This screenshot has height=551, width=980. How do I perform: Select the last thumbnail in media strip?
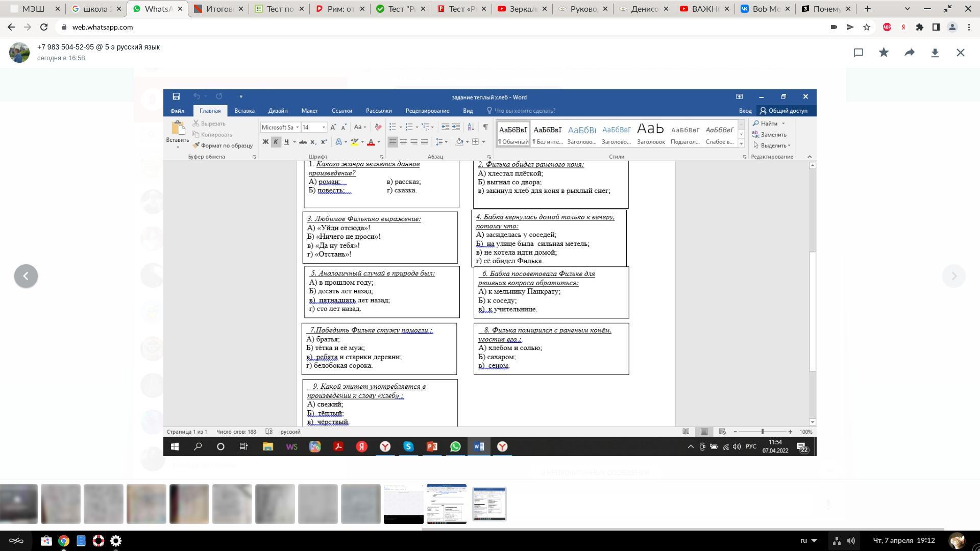pos(489,504)
